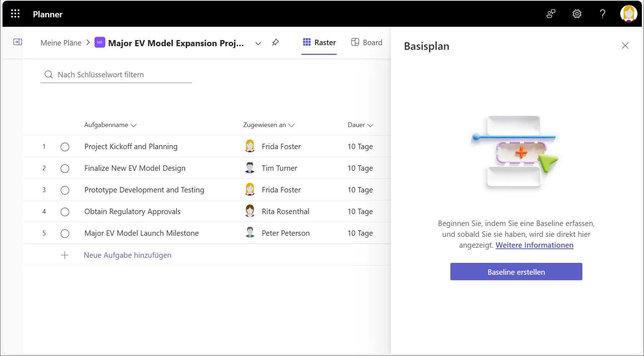Image resolution: width=644 pixels, height=356 pixels.
Task: Mark Major EV Model Launch Milestone complete
Action: tap(65, 234)
